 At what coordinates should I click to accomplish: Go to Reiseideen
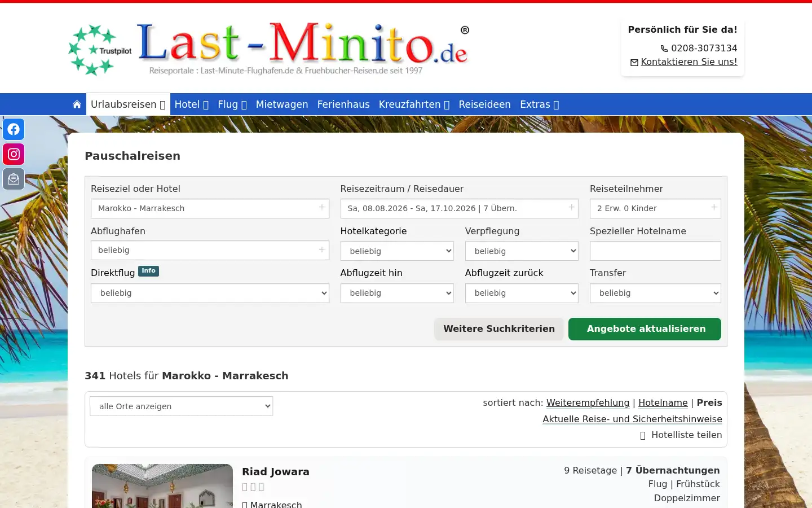pyautogui.click(x=485, y=104)
